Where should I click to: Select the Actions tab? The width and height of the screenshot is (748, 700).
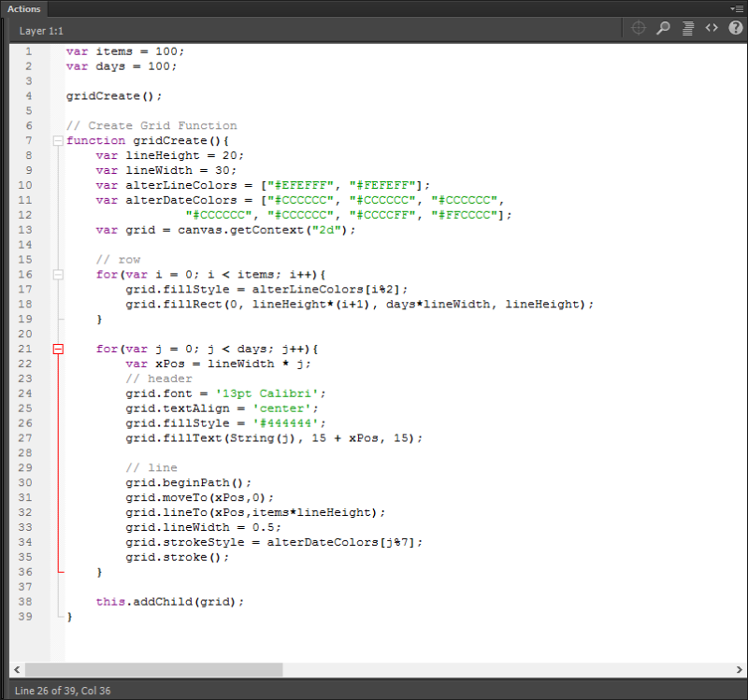point(23,8)
